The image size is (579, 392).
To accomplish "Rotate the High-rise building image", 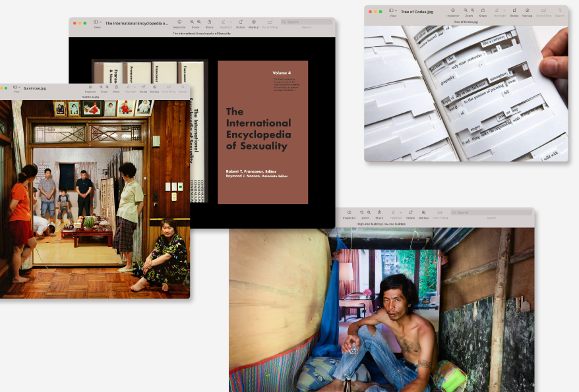I will [411, 212].
